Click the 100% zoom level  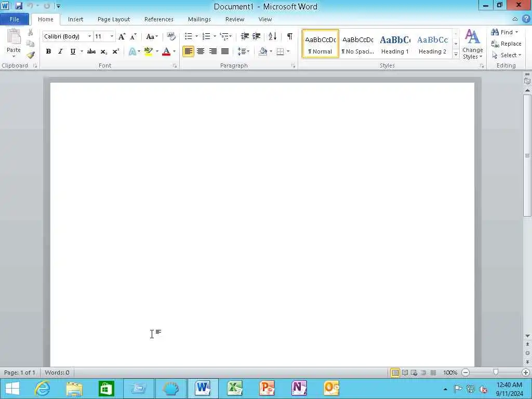450,373
